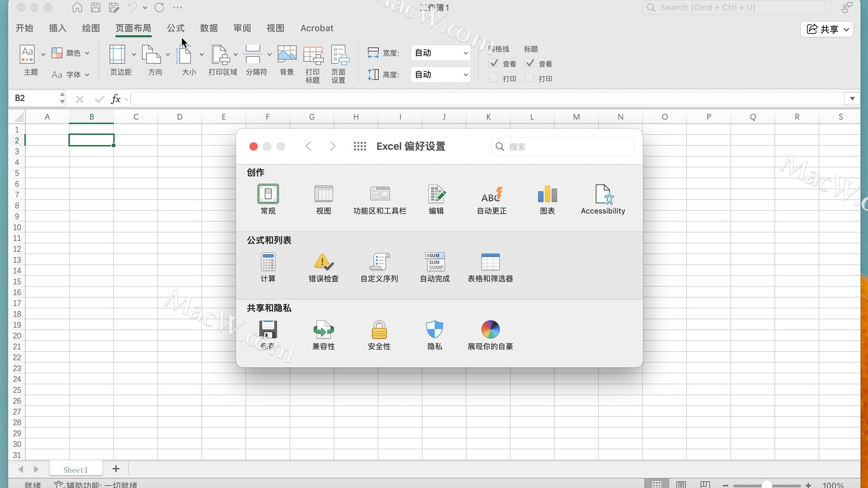Viewport: 868px width, 488px height.
Task: Expand the 主题 themes dropdown arrow
Action: click(x=43, y=54)
